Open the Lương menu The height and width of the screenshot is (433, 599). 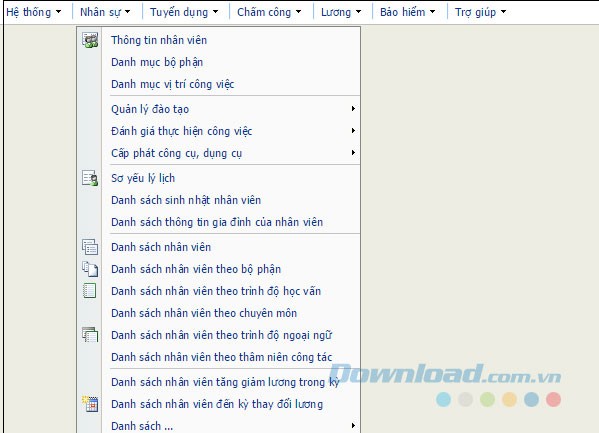(x=341, y=12)
